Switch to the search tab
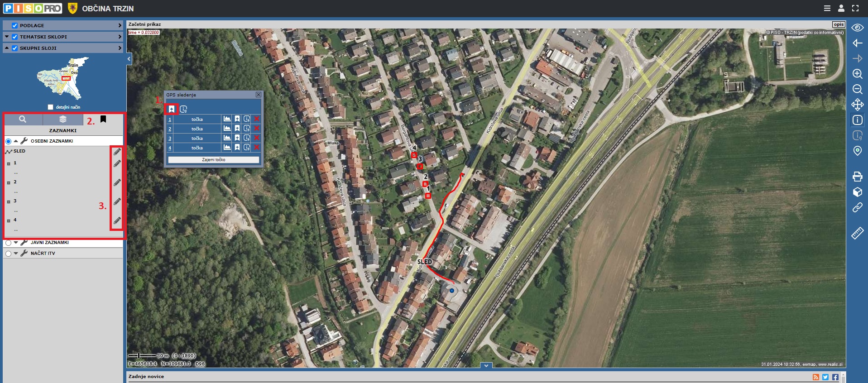Image resolution: width=868 pixels, height=383 pixels. click(23, 120)
